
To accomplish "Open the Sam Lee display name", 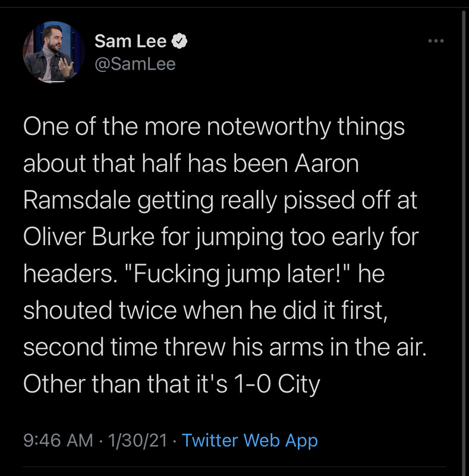I will pos(130,41).
